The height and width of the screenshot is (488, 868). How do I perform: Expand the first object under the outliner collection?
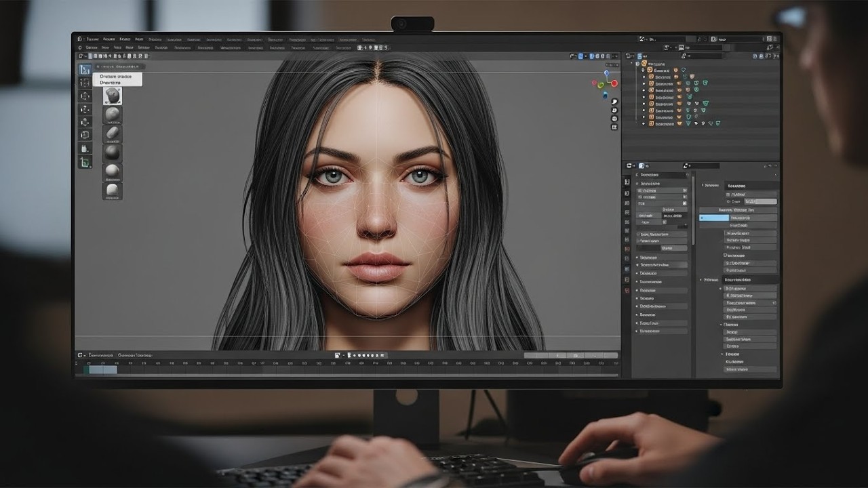point(644,70)
